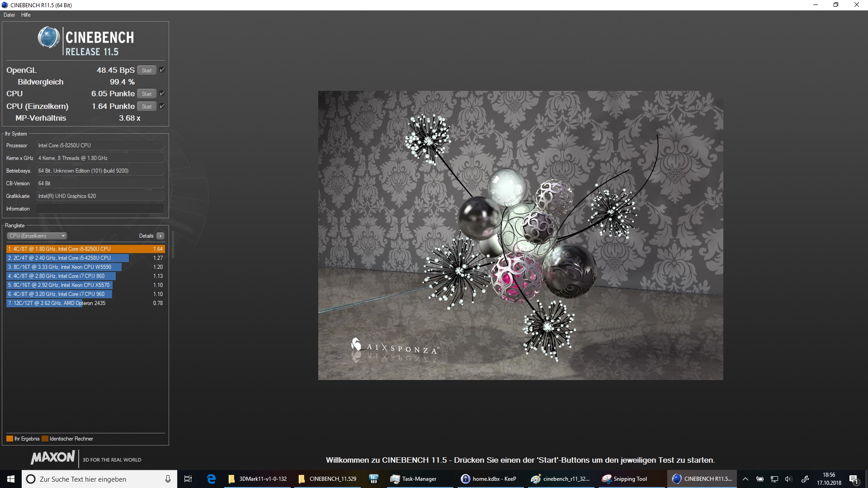Open CINEBENCH_11.529 folder taskbar item
868x488 pixels.
[328, 479]
